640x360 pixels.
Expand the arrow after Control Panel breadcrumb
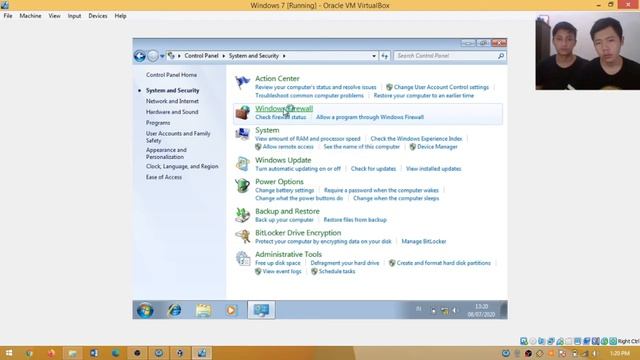point(224,56)
